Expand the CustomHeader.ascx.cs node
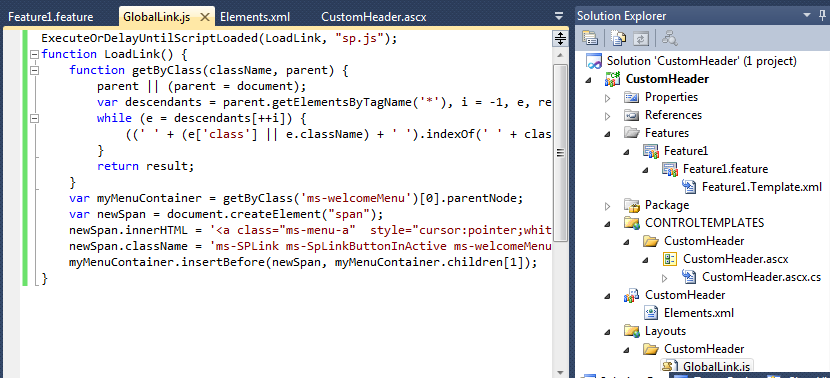The height and width of the screenshot is (378, 830). click(665, 277)
